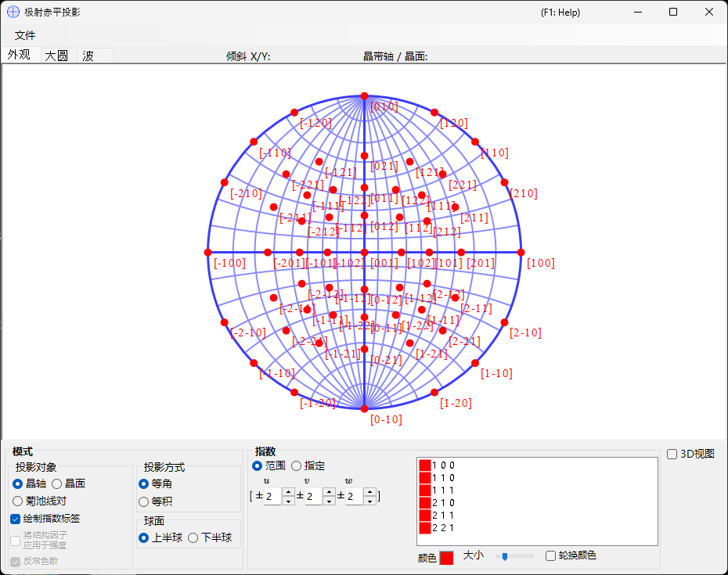Click the red pole dot at [-100]
The height and width of the screenshot is (575, 728).
(x=208, y=253)
